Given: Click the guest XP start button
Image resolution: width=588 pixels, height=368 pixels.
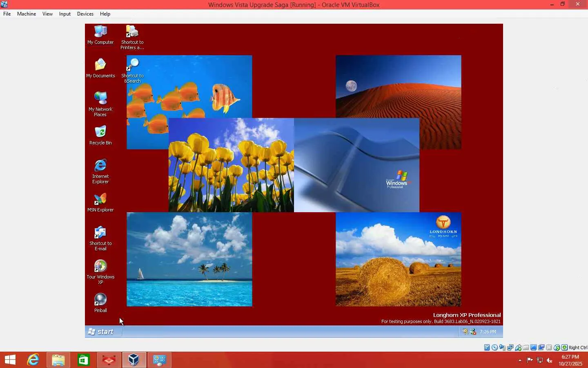Looking at the screenshot, I should pos(101,332).
